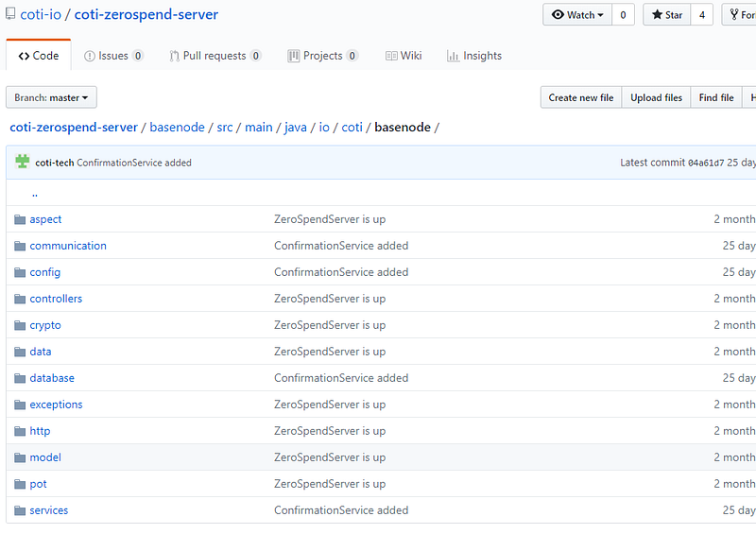Click folder icon next to services

tap(20, 510)
